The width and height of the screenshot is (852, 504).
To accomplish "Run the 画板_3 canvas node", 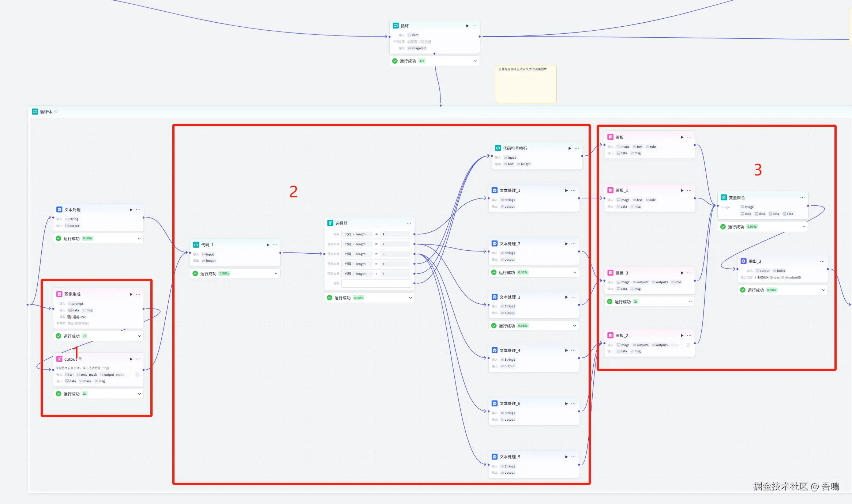I will point(682,273).
